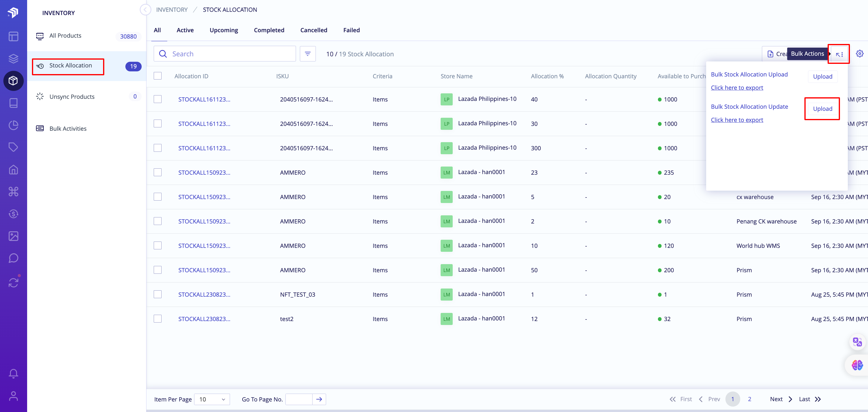The height and width of the screenshot is (412, 868).
Task: Click the app logo at top left
Action: click(x=13, y=12)
